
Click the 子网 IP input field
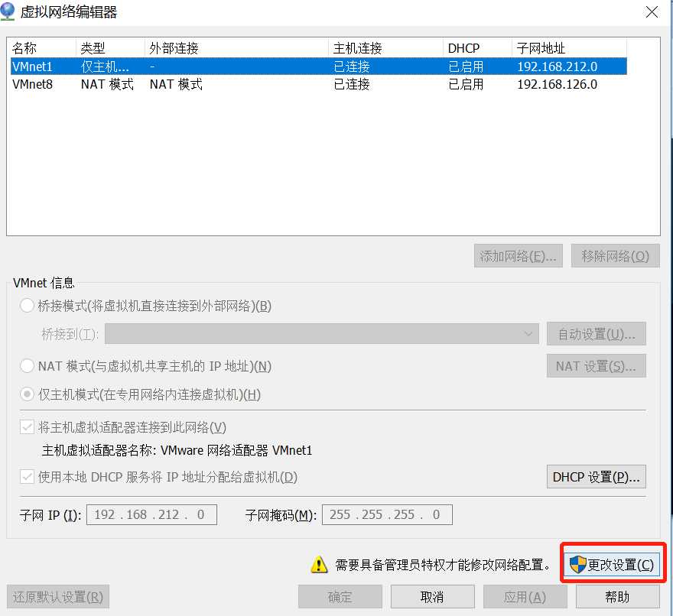(151, 514)
